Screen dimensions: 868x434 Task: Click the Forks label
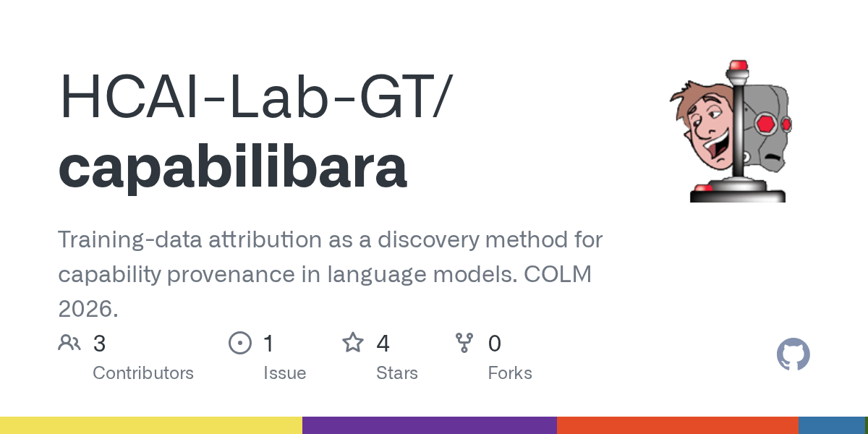click(x=510, y=373)
